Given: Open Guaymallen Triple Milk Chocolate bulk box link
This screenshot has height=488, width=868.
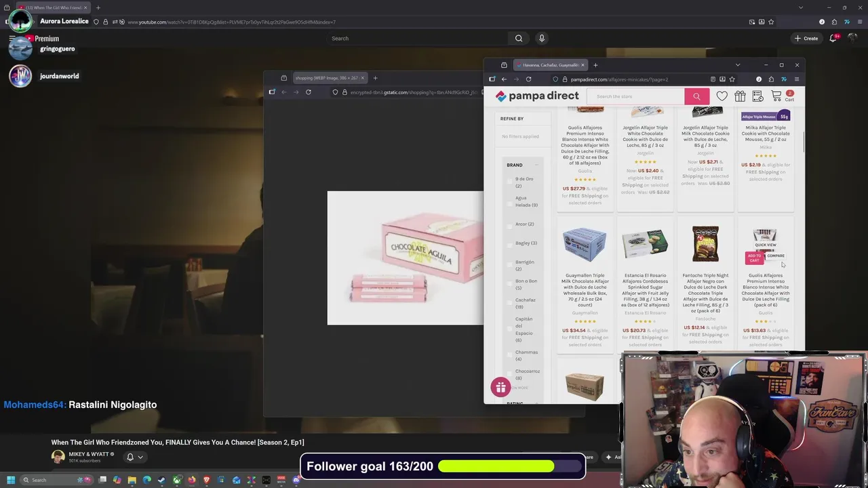Looking at the screenshot, I should 585,290.
